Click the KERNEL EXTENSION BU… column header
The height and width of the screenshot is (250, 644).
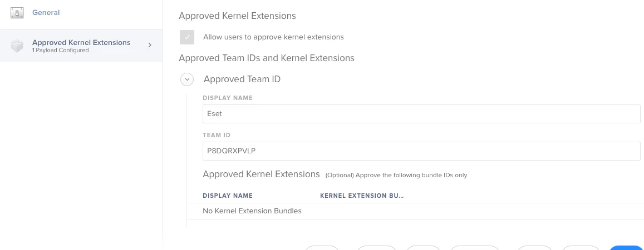coord(362,196)
